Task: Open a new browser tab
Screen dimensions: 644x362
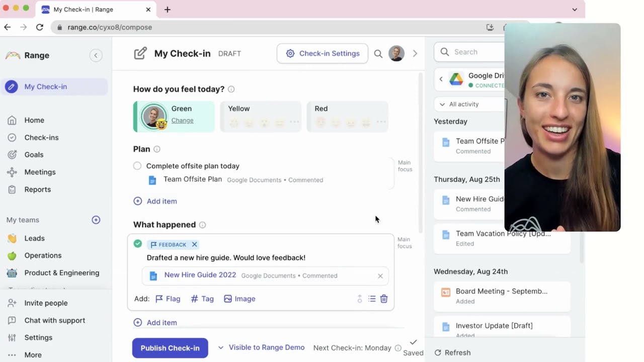Action: tap(168, 10)
